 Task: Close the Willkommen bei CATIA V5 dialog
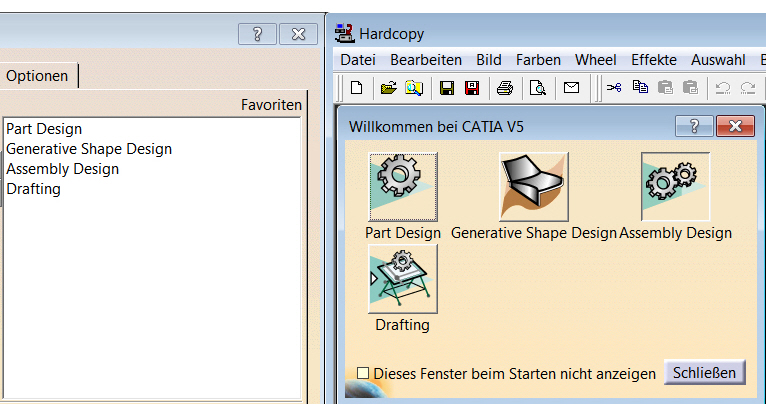[x=735, y=127]
